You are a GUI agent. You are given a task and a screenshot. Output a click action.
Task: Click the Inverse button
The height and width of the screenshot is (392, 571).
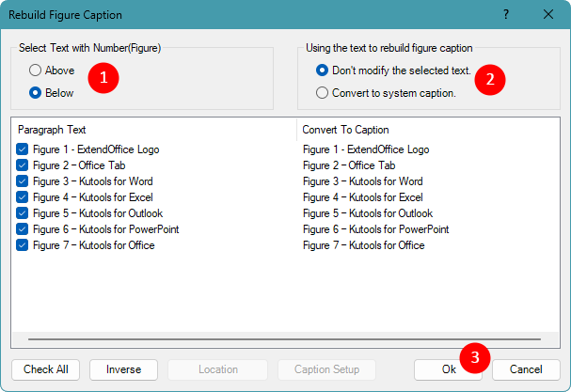pyautogui.click(x=123, y=369)
